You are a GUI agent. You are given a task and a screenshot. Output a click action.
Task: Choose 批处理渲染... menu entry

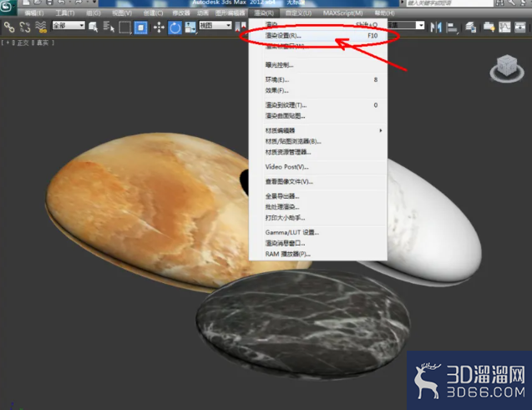click(x=318, y=207)
